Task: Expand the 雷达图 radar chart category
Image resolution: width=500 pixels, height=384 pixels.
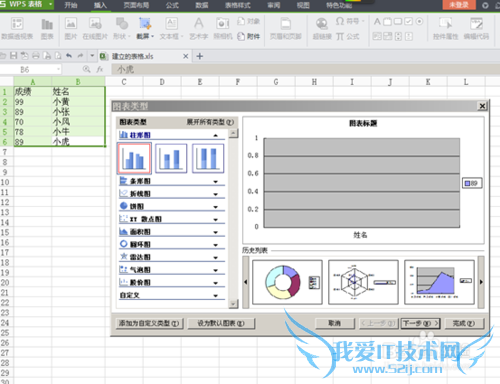Action: click(216, 257)
